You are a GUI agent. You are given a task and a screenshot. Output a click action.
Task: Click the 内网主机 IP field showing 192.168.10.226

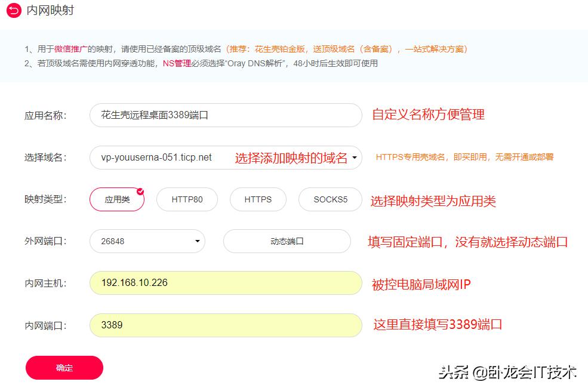click(225, 283)
